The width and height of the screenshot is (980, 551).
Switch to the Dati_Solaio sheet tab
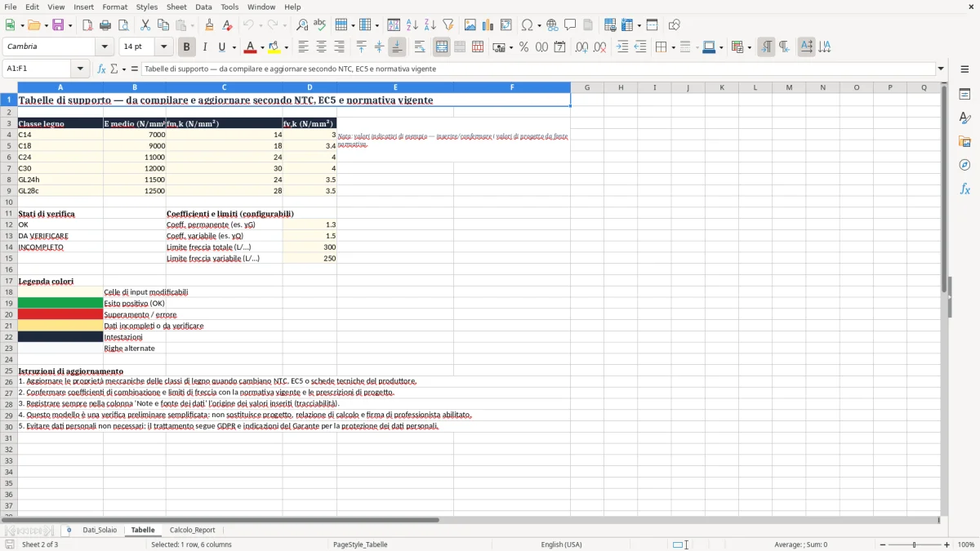100,530
